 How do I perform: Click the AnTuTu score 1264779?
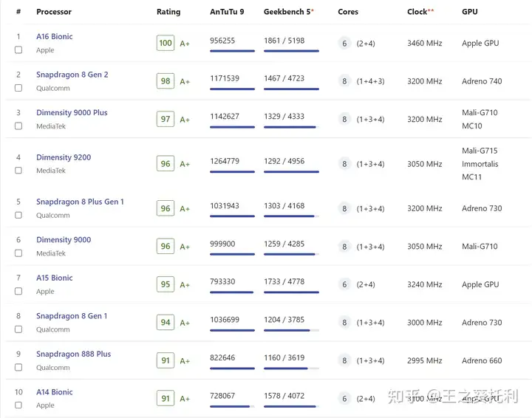(225, 161)
